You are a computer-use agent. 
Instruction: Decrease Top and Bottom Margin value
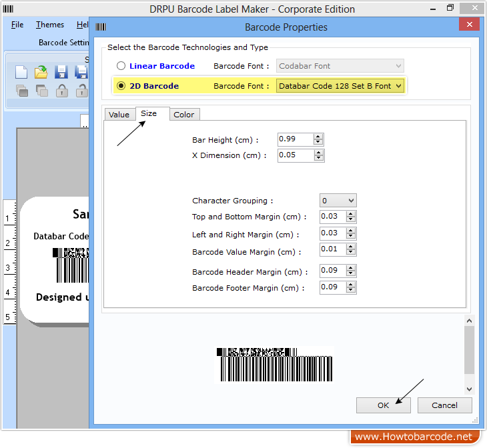pyautogui.click(x=351, y=219)
